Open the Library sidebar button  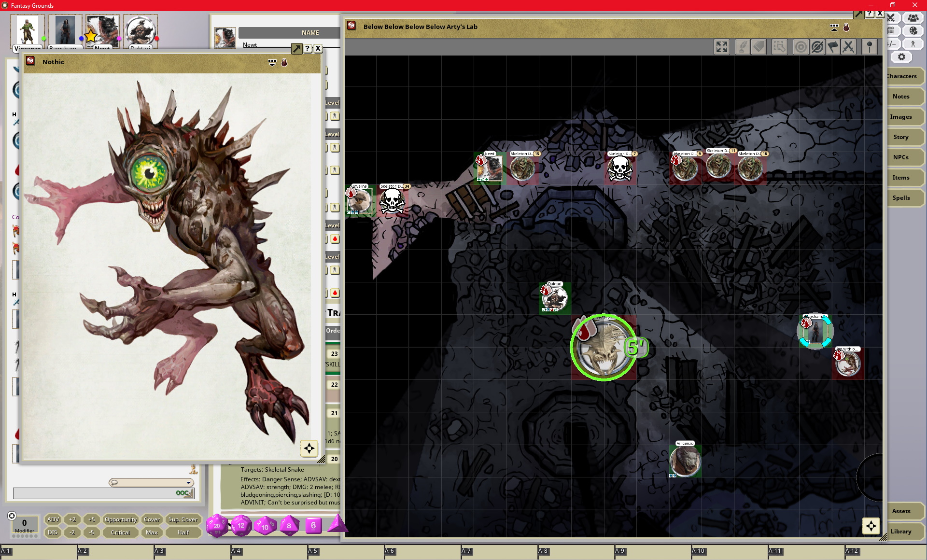point(904,532)
